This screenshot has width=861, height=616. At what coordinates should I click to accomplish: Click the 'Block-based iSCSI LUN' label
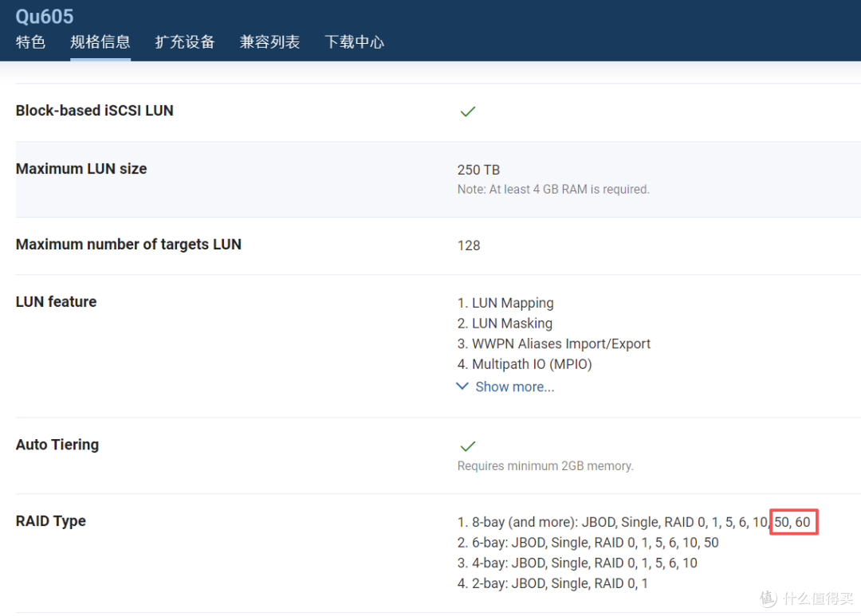click(x=94, y=110)
